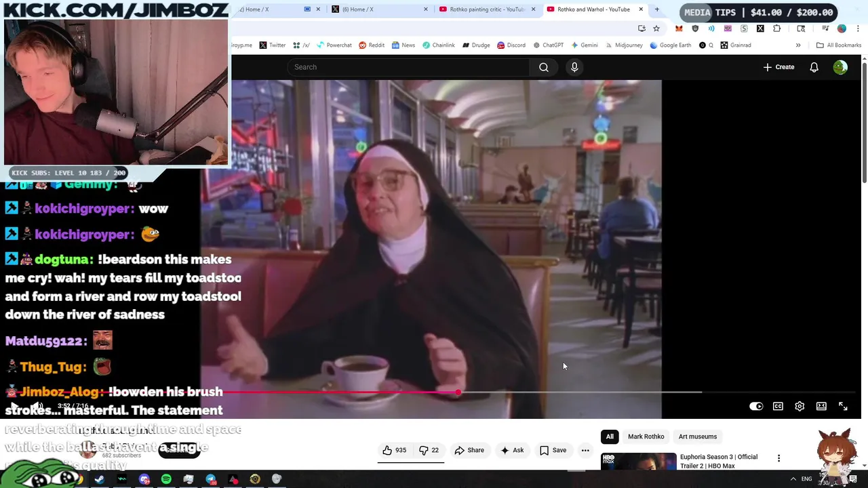The height and width of the screenshot is (488, 868).
Task: Show hidden bookmarks with double chevron
Action: (x=798, y=45)
